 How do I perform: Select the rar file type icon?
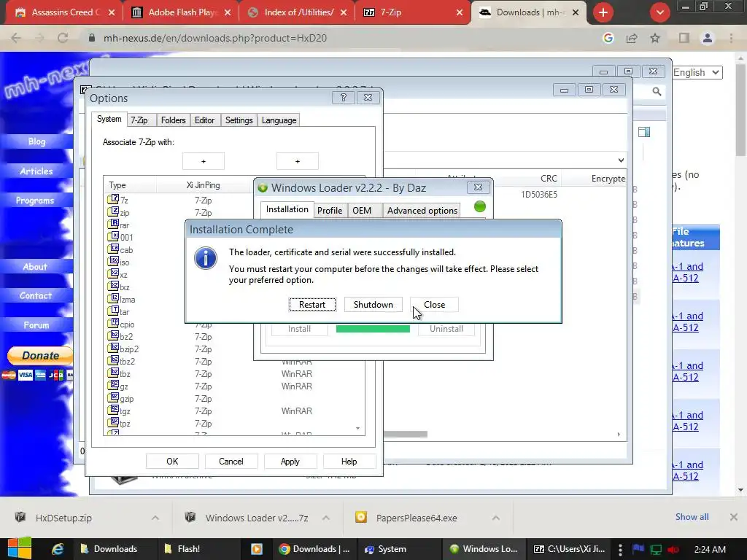tap(113, 225)
